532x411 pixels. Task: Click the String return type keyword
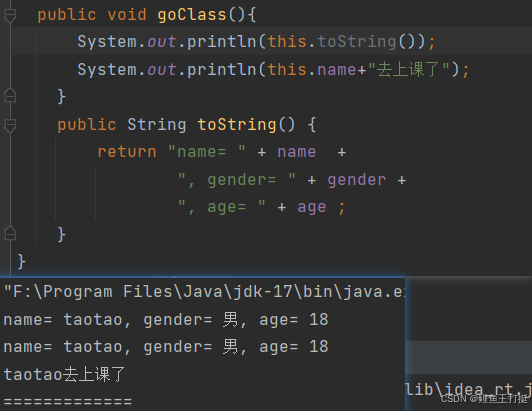(157, 125)
